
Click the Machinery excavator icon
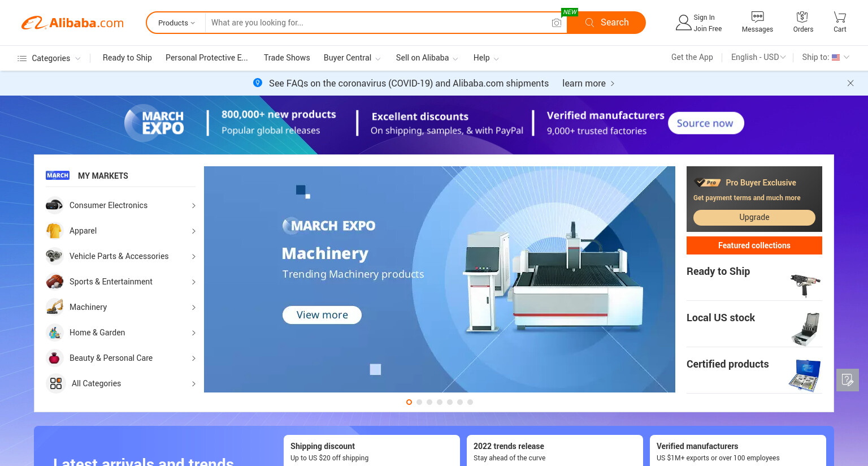point(55,307)
